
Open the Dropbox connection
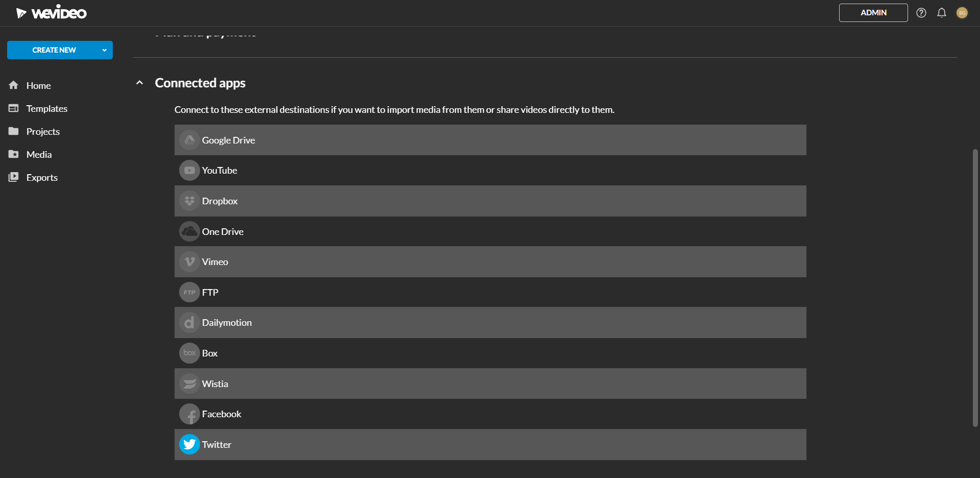pyautogui.click(x=189, y=201)
